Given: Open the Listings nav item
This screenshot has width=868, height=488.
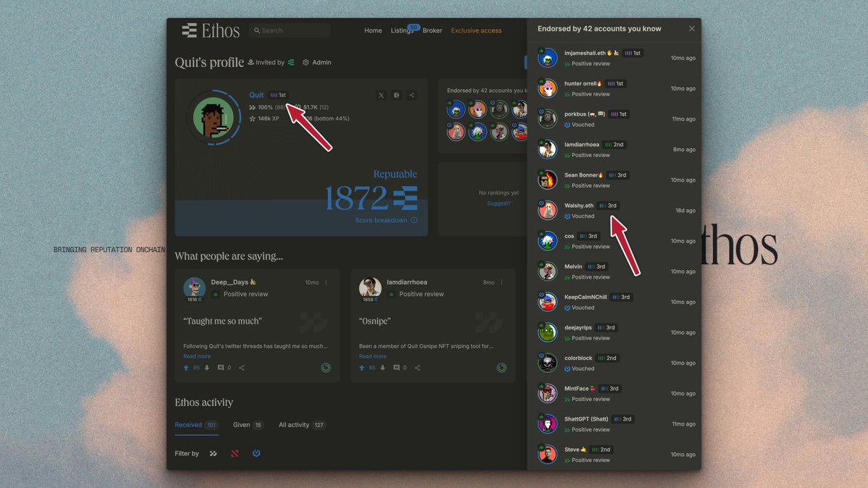Looking at the screenshot, I should click(x=403, y=30).
